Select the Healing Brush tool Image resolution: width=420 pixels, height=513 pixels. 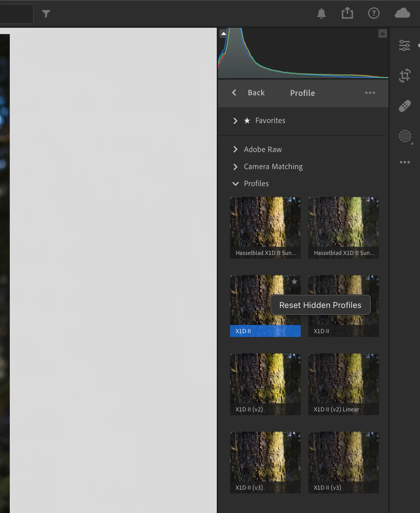(x=405, y=106)
